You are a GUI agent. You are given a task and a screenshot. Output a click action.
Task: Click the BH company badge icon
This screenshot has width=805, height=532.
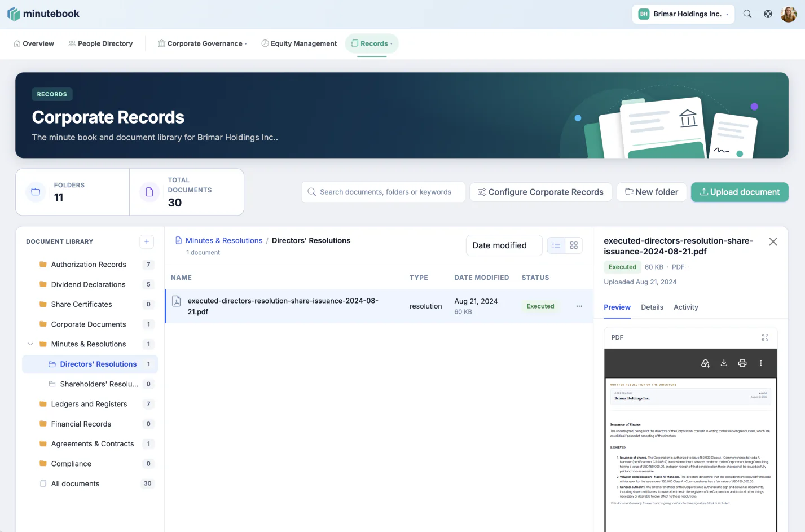tap(644, 14)
